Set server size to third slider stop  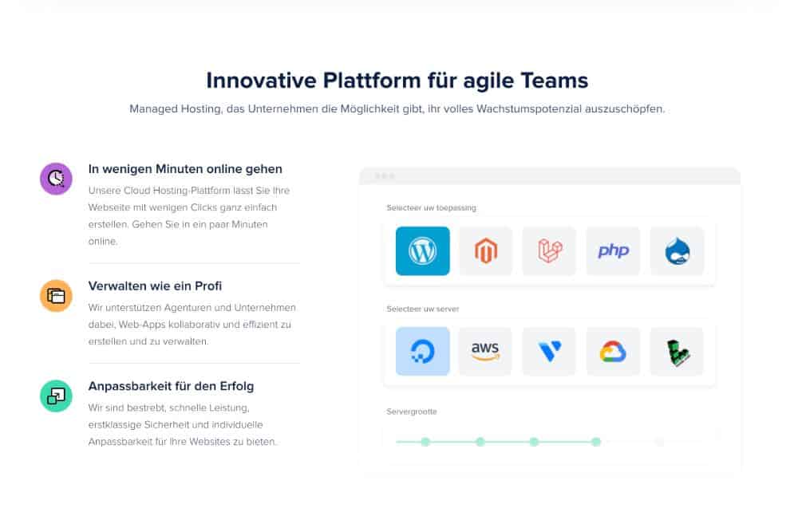tap(534, 442)
